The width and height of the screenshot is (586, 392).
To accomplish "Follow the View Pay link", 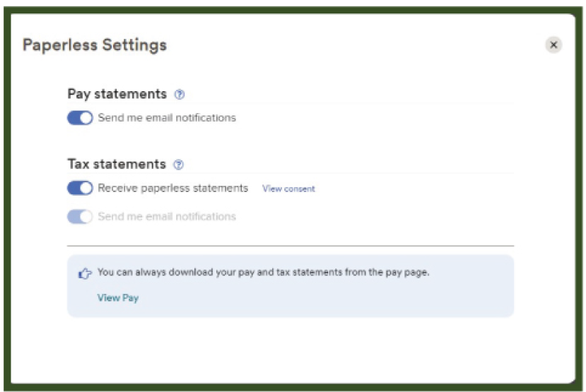I will pos(117,298).
